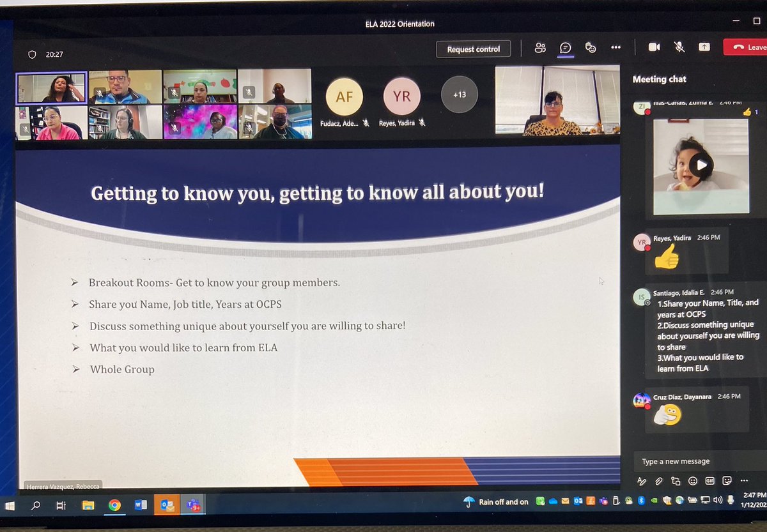Click the Type a new message field
Image resolution: width=767 pixels, height=532 pixels.
click(x=700, y=461)
